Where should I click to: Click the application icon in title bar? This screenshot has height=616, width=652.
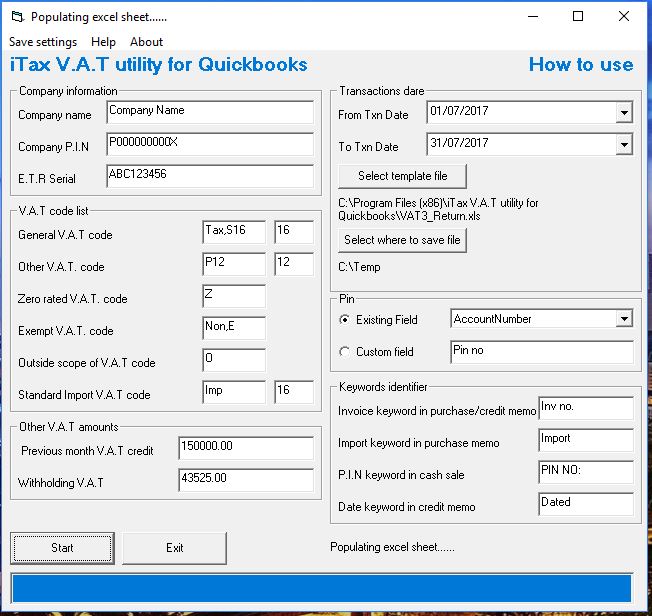[17, 17]
